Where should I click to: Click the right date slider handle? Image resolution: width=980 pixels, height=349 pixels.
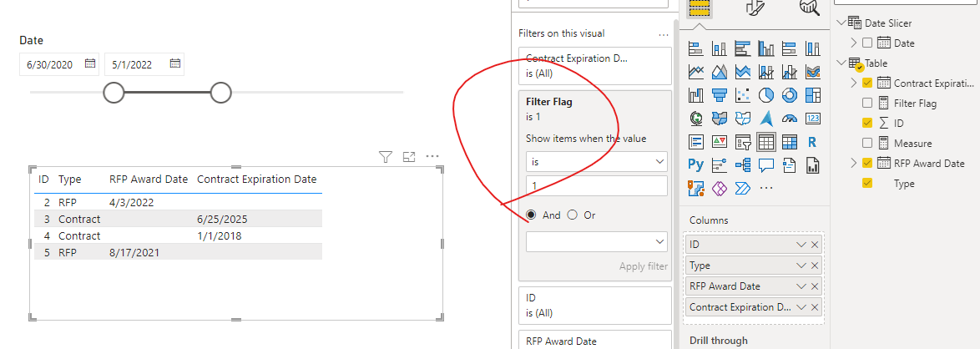point(220,93)
